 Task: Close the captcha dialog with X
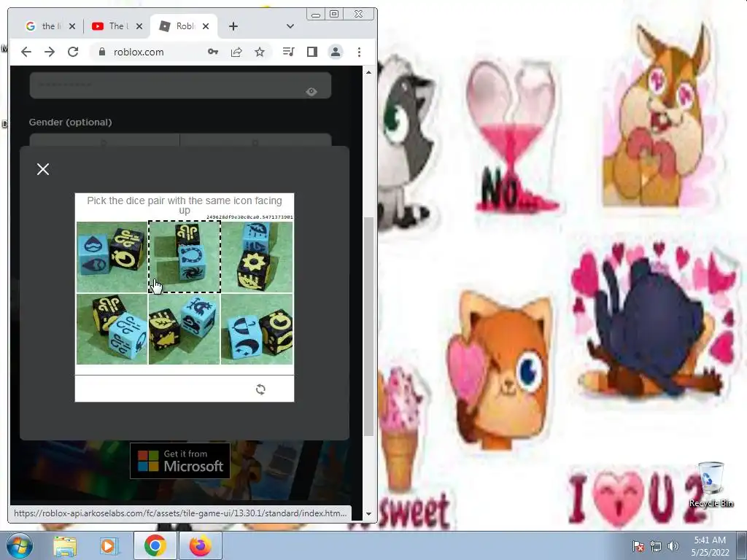[43, 169]
